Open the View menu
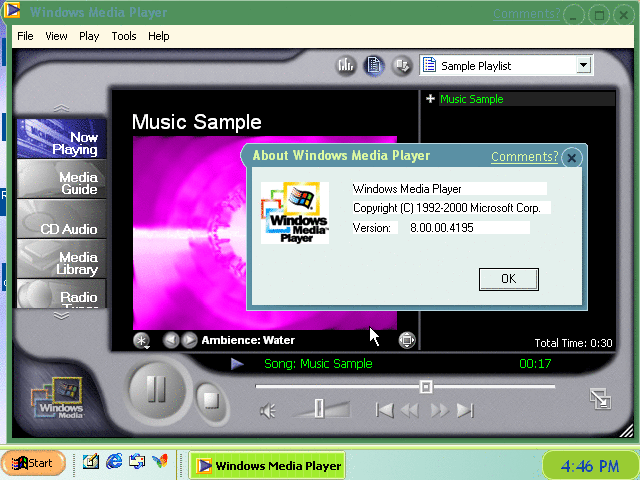Screen dimensions: 640x480 [x=56, y=36]
